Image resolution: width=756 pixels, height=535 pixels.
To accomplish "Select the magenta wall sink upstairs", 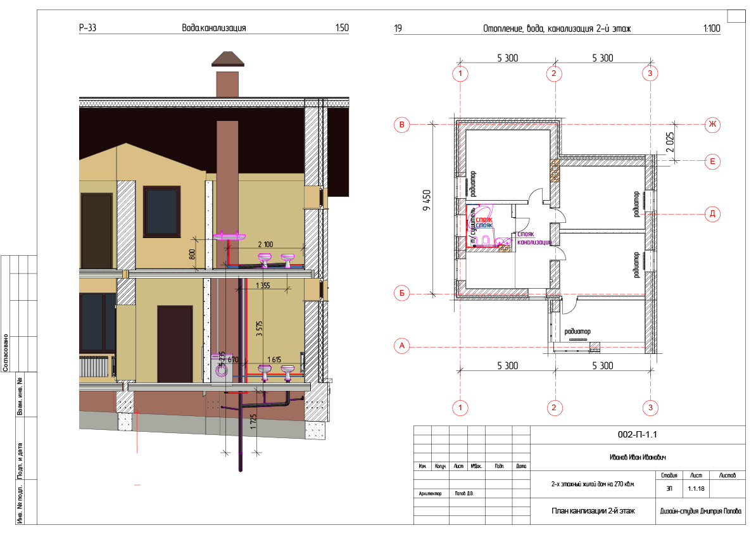I will tap(229, 236).
